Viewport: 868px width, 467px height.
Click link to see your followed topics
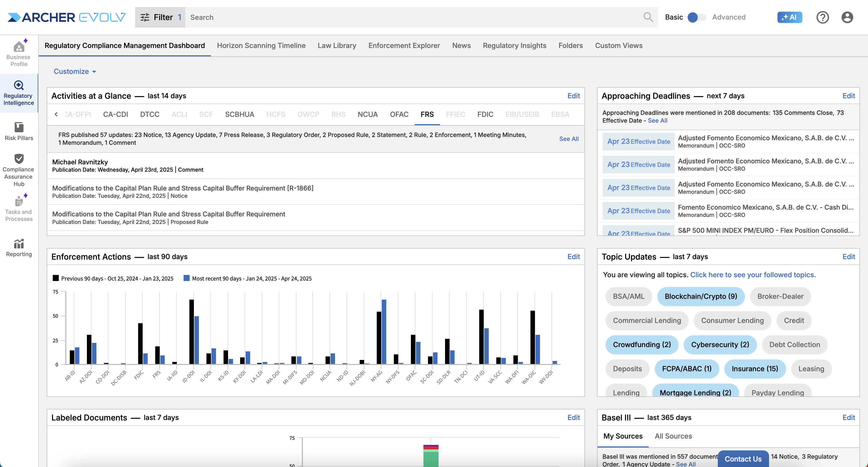click(753, 275)
